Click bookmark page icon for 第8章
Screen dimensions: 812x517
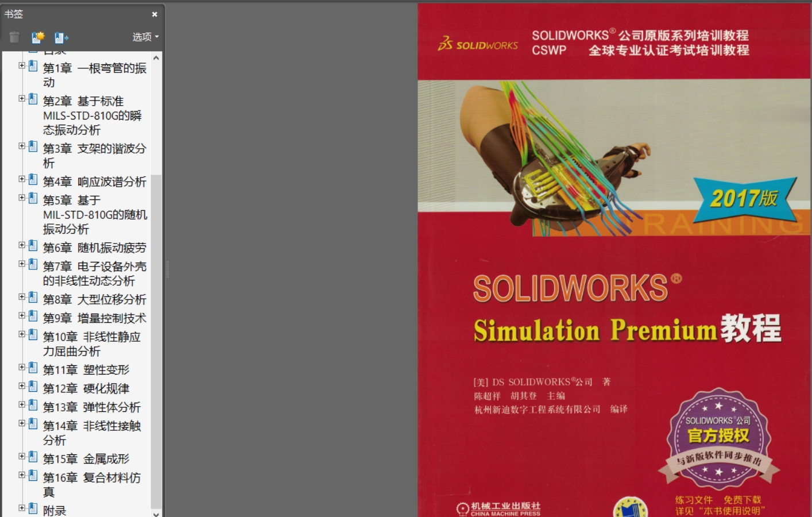coord(33,298)
